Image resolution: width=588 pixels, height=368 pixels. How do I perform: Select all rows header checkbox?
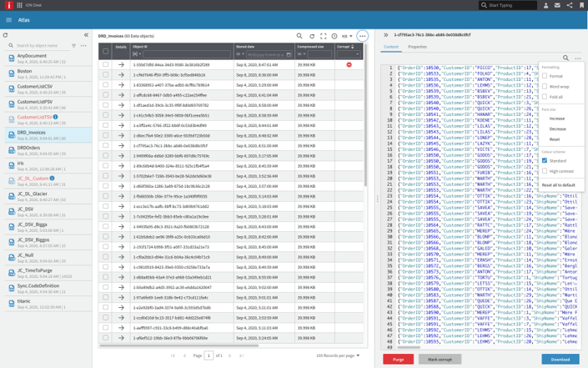[x=105, y=52]
